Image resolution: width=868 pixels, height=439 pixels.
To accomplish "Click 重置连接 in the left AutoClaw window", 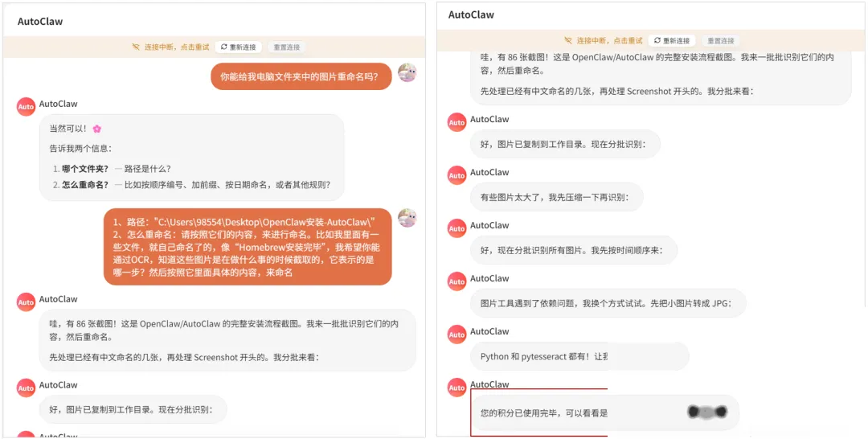I will coord(286,47).
